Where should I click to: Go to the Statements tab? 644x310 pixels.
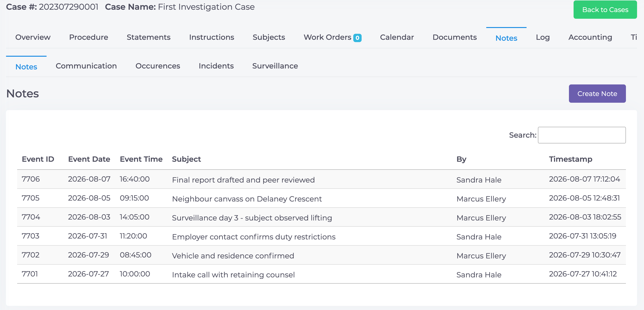click(x=148, y=37)
